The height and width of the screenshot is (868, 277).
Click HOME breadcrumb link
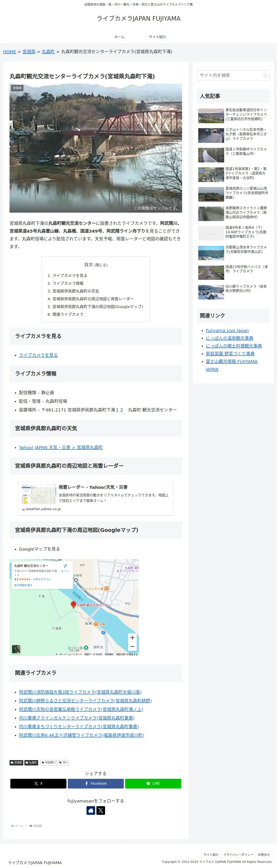pyautogui.click(x=9, y=51)
